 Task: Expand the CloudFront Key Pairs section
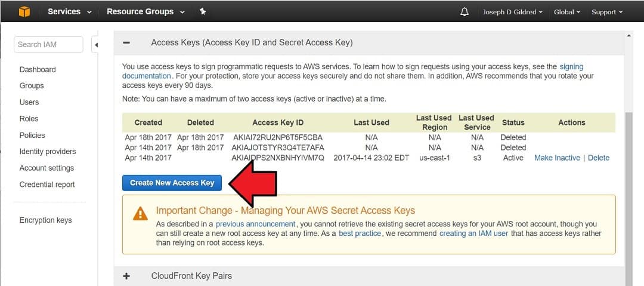(126, 276)
